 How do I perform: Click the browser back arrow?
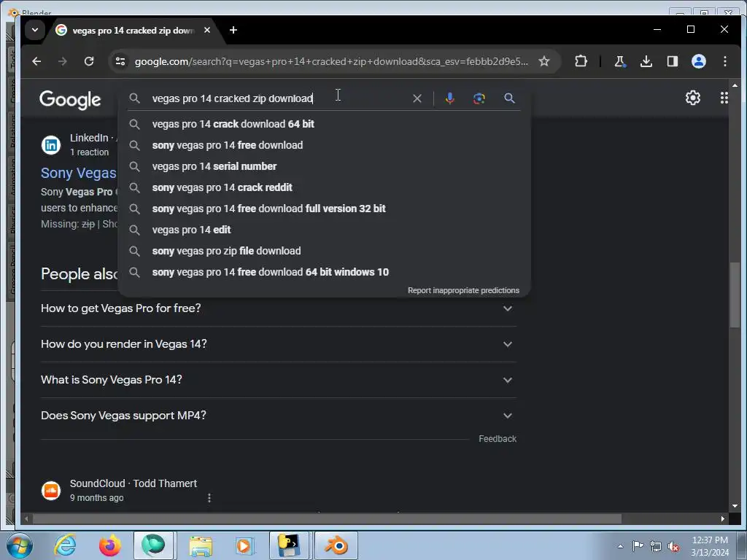pyautogui.click(x=36, y=61)
